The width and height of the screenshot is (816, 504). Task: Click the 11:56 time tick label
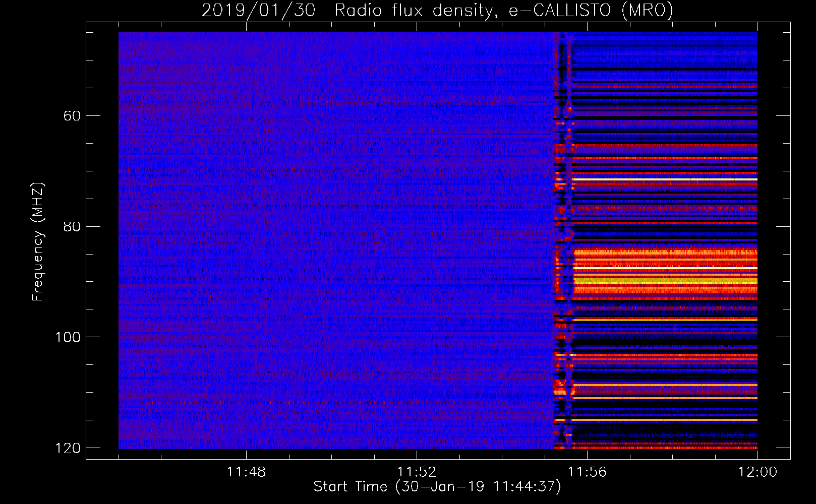[x=587, y=472]
